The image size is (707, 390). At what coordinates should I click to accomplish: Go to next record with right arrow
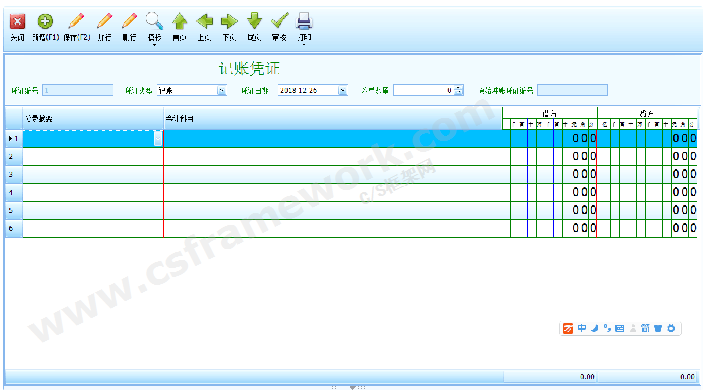229,21
